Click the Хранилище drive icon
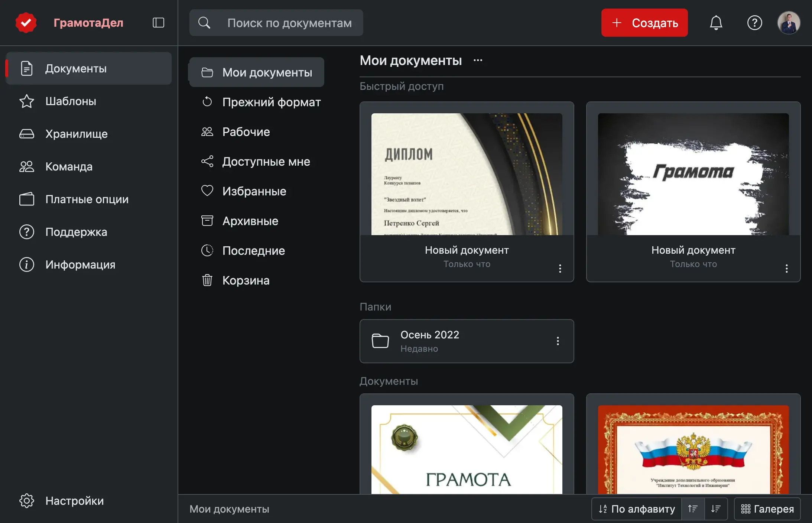812x523 pixels. tap(27, 134)
